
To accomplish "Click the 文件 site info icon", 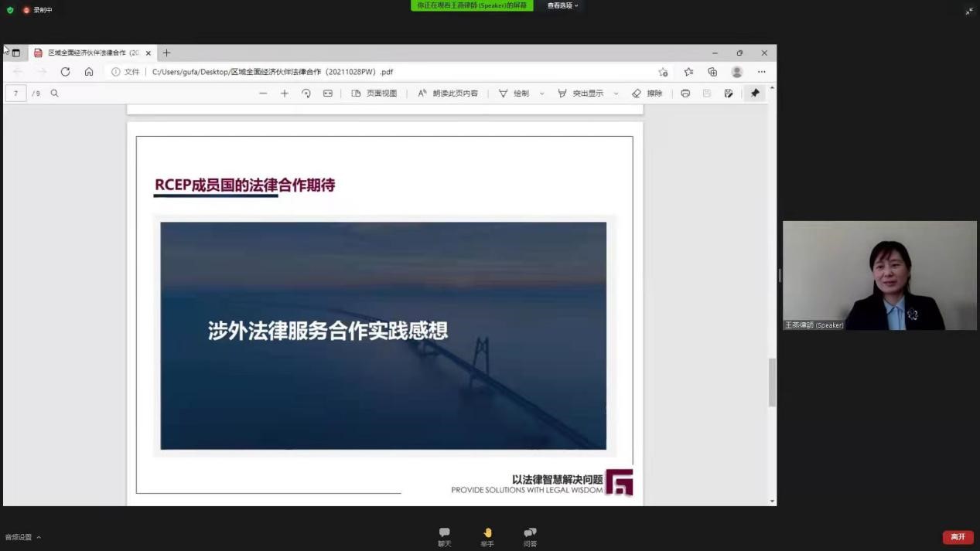I will (125, 72).
